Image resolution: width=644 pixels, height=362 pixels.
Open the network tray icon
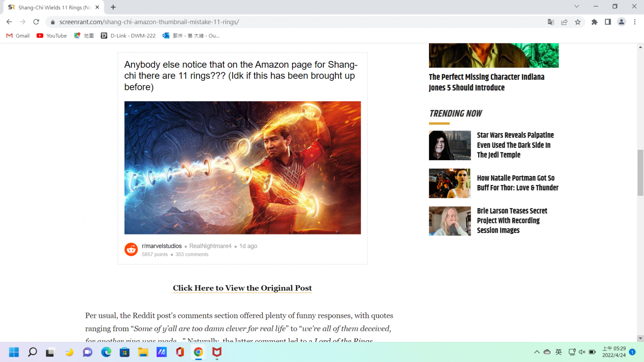pos(572,352)
